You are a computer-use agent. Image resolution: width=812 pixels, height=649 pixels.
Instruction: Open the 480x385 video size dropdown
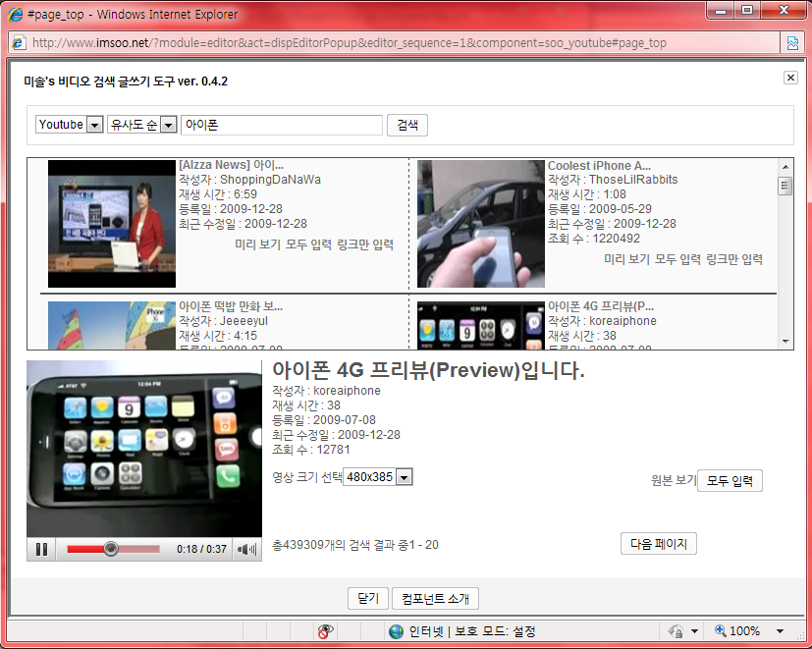point(378,476)
